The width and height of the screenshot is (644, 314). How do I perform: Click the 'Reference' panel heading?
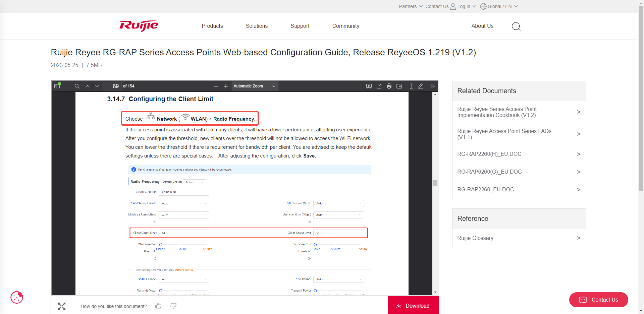tap(473, 218)
